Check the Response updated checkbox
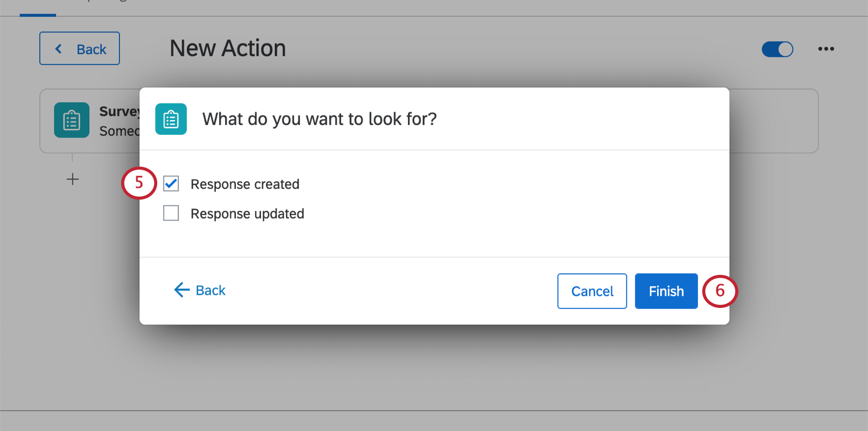Screen dimensions: 868x431 (x=171, y=213)
